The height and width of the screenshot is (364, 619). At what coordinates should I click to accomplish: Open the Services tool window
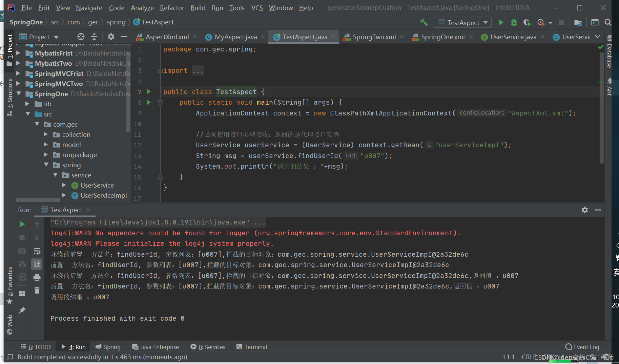(208, 347)
